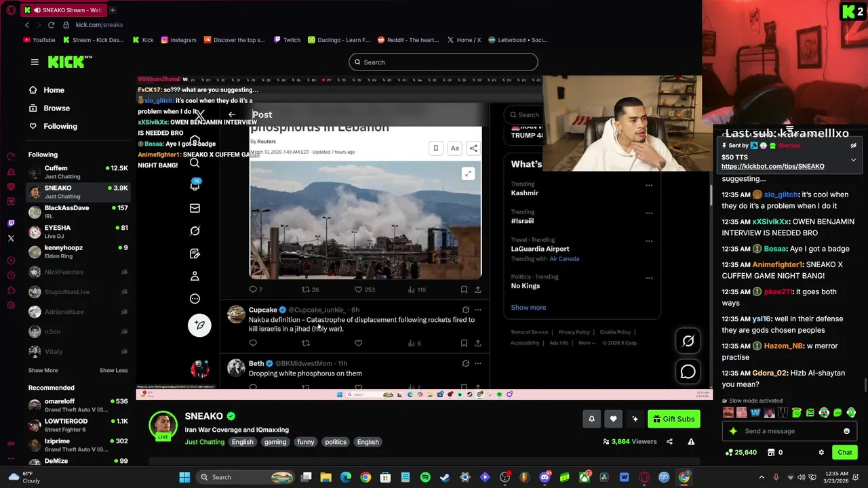Screen dimensions: 868x488
Task: Open recommended channel omareloff
Action: pyautogui.click(x=78, y=405)
